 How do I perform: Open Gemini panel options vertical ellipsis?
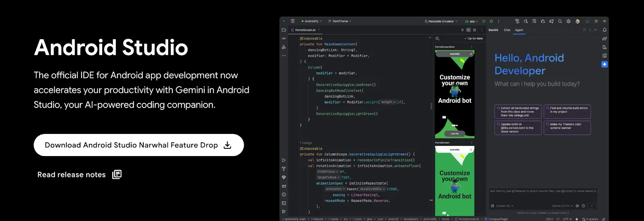(590, 30)
